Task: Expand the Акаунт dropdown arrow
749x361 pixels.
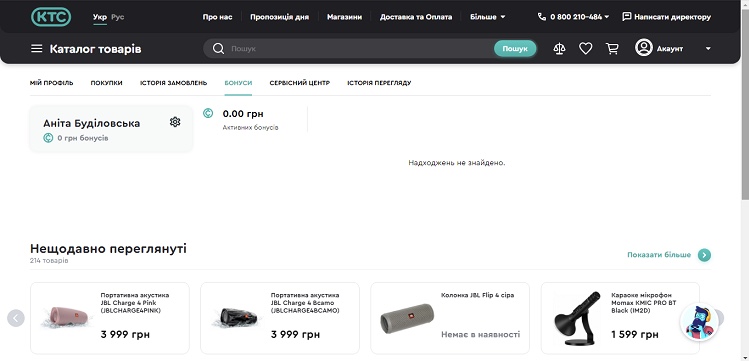Action: point(708,49)
